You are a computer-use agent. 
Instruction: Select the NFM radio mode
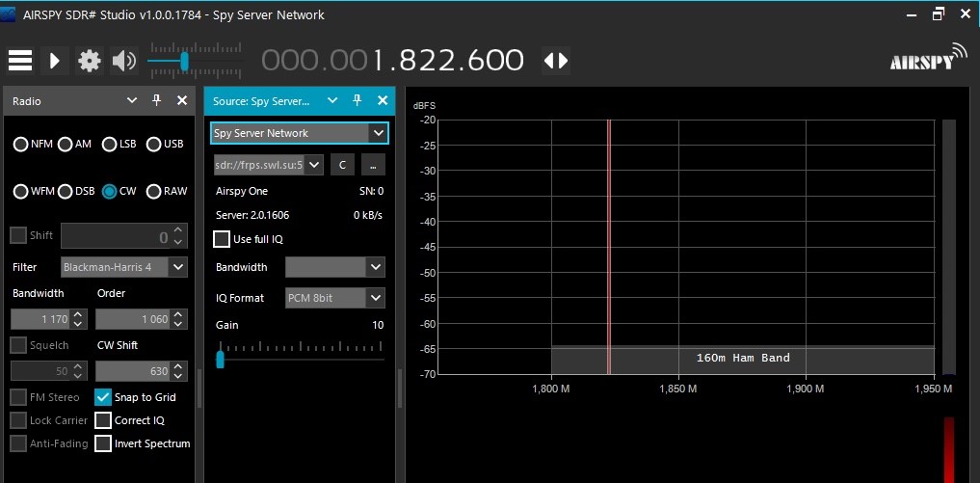[20, 144]
